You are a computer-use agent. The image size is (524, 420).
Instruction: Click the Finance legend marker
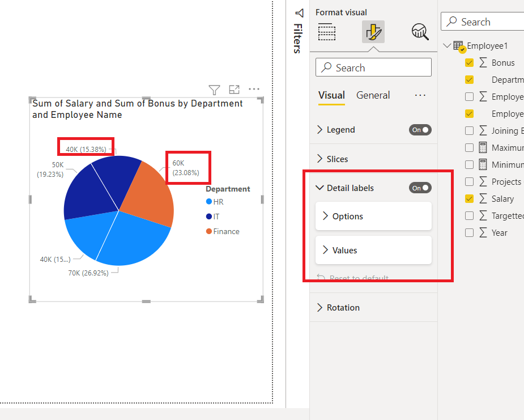click(x=209, y=231)
